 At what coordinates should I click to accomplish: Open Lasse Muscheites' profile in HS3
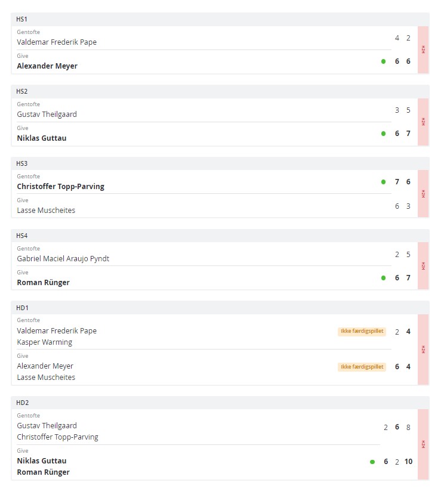pos(46,211)
